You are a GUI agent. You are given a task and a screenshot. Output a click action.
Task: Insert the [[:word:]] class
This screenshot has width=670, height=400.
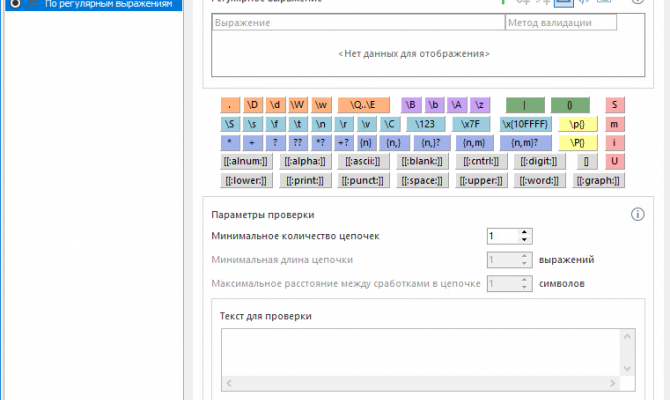(x=539, y=180)
